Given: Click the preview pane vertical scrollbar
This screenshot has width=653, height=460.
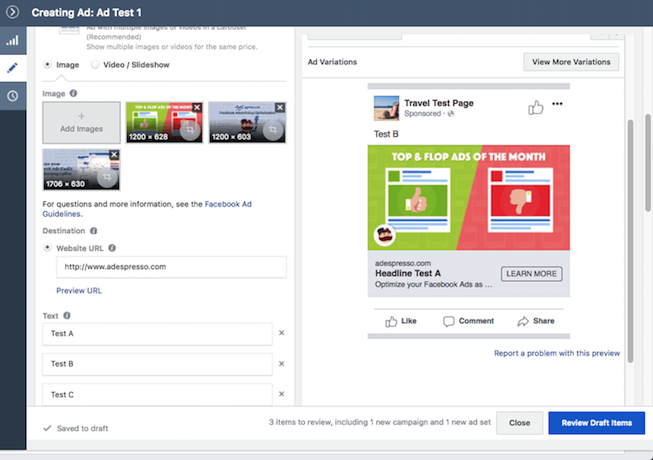Looking at the screenshot, I should click(631, 241).
